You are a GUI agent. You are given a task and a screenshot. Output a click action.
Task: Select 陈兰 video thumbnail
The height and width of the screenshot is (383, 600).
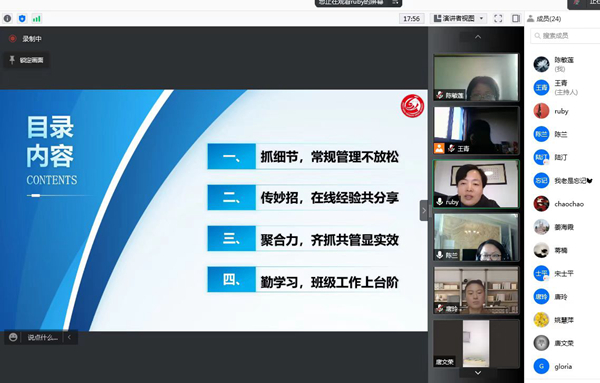[x=476, y=237]
